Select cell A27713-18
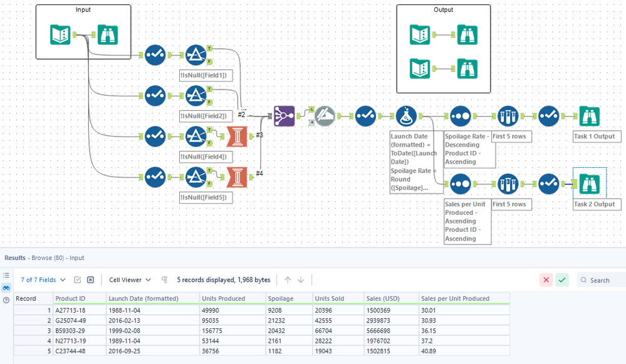The width and height of the screenshot is (626, 364). (x=80, y=310)
